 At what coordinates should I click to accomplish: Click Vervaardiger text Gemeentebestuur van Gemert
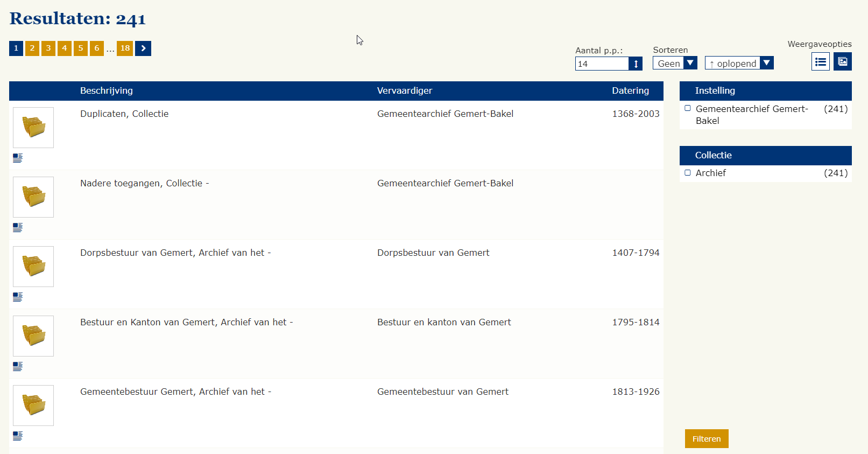443,392
